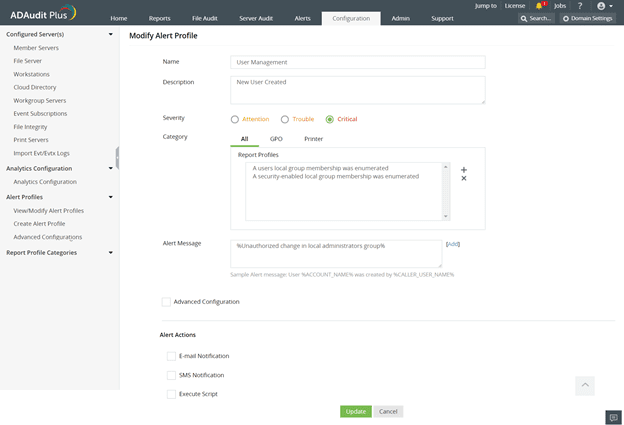Enable the Advanced Configuration checkbox
624x425 pixels.
click(166, 301)
